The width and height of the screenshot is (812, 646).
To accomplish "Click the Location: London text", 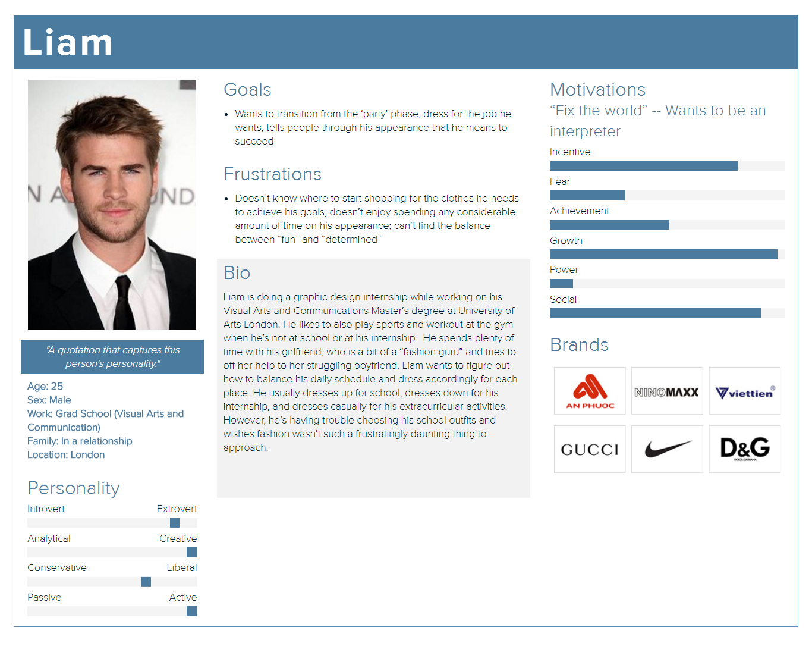I will (66, 455).
